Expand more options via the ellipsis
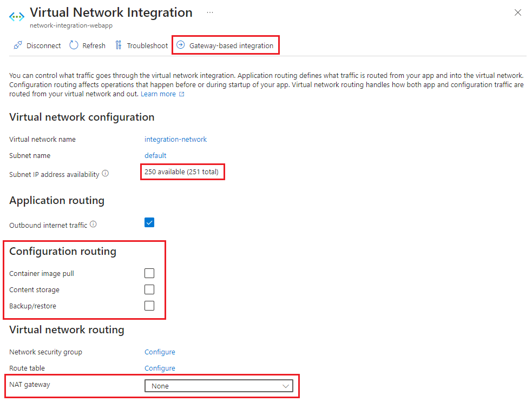 (209, 12)
